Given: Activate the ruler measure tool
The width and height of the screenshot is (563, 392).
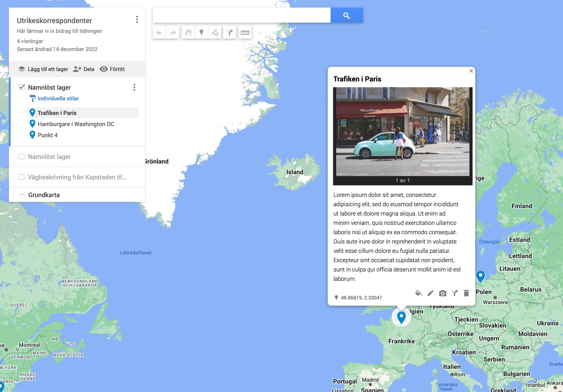Looking at the screenshot, I should pos(245,32).
